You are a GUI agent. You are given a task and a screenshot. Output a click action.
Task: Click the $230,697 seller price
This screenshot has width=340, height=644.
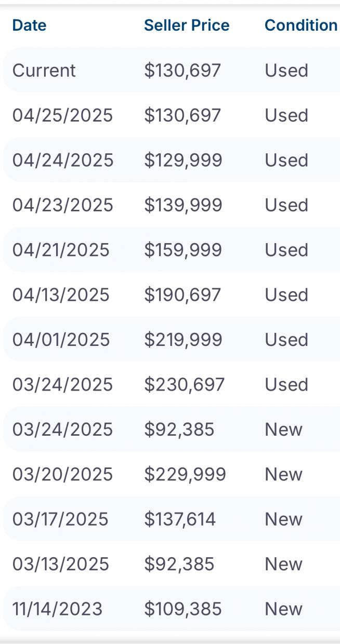pyautogui.click(x=184, y=385)
